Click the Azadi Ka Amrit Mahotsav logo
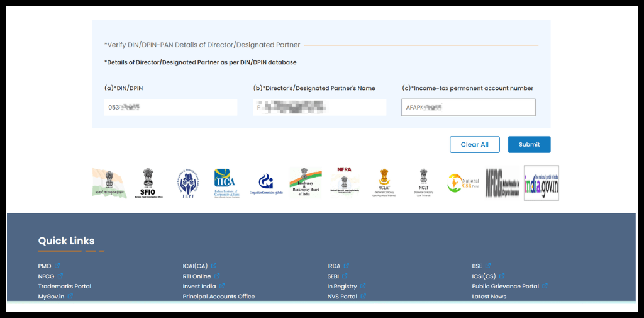Viewport: 644px width, 318px height. coord(109,183)
